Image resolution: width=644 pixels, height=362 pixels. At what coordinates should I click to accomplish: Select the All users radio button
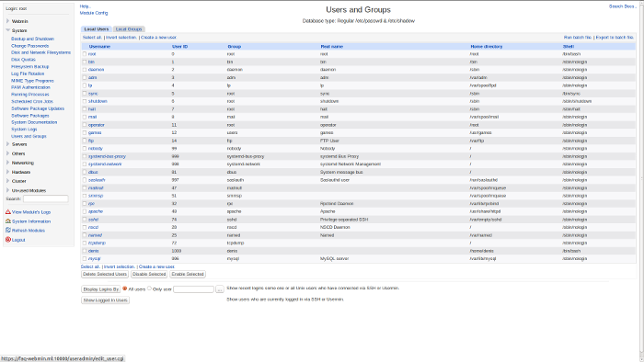125,288
